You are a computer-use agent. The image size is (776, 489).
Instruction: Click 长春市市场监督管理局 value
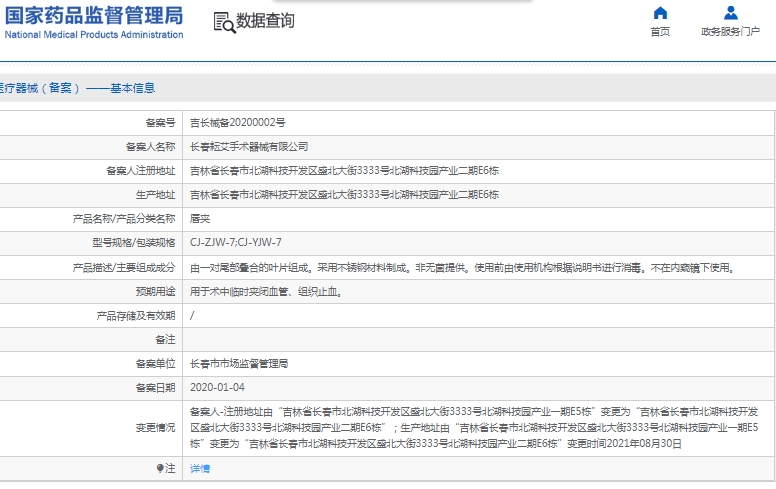tap(239, 364)
